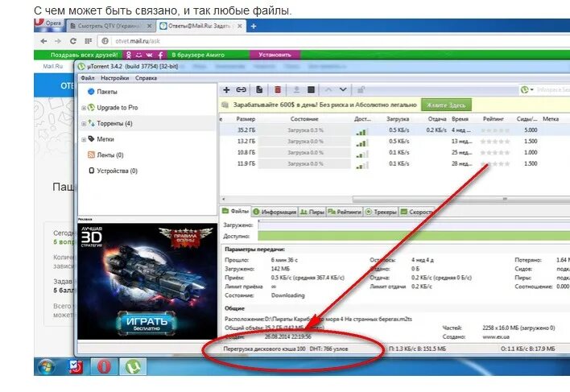Click the Загрузка 0.3 % progress bar
570x392 pixels.
pos(305,130)
